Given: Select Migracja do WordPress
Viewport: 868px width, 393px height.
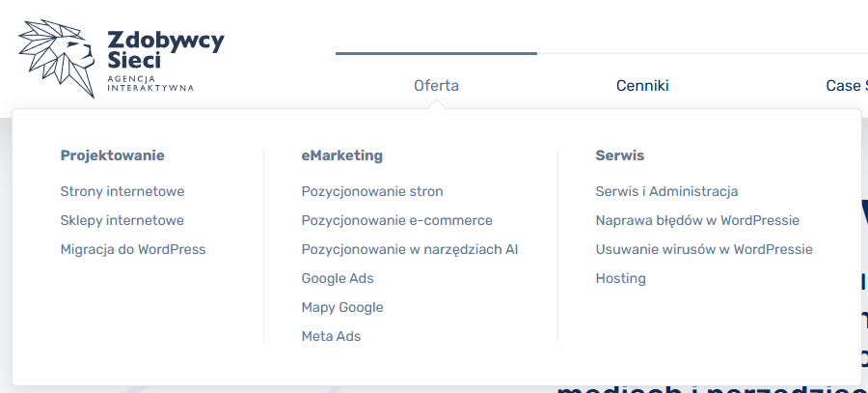Looking at the screenshot, I should (133, 249).
